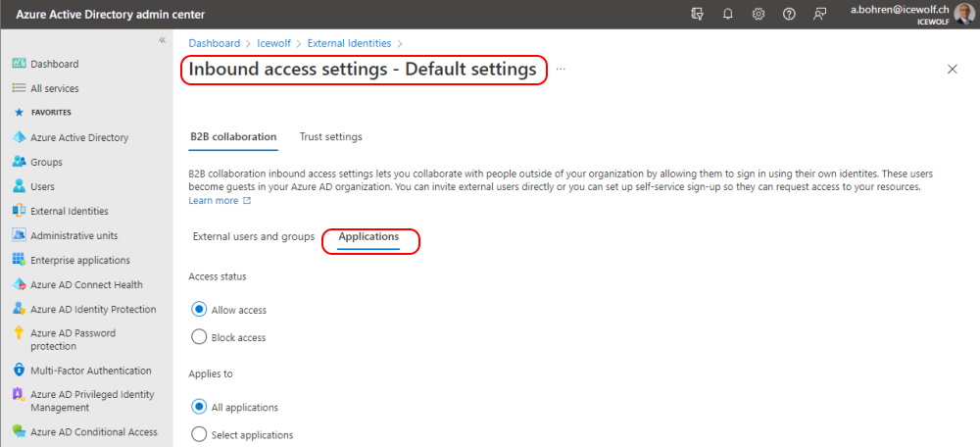980x447 pixels.
Task: Click the All services list icon
Action: (x=19, y=88)
